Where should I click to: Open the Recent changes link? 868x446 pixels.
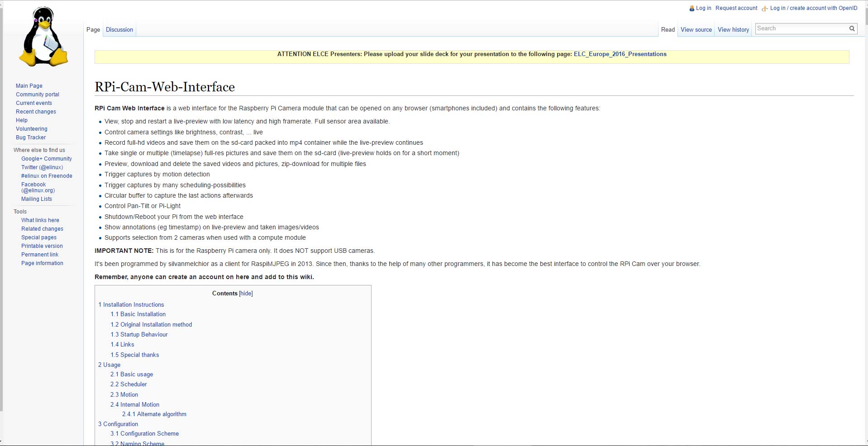pyautogui.click(x=36, y=112)
